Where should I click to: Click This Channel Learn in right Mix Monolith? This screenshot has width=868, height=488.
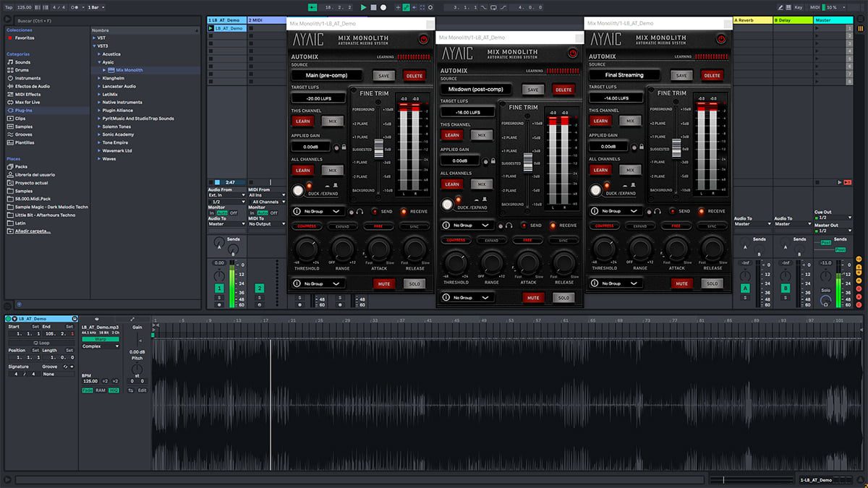(600, 121)
